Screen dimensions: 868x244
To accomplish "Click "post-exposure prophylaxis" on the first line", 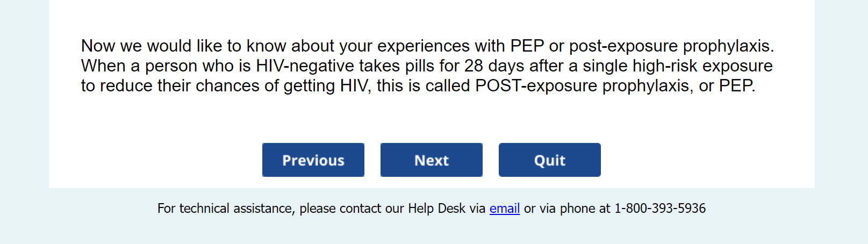I will pos(671,46).
